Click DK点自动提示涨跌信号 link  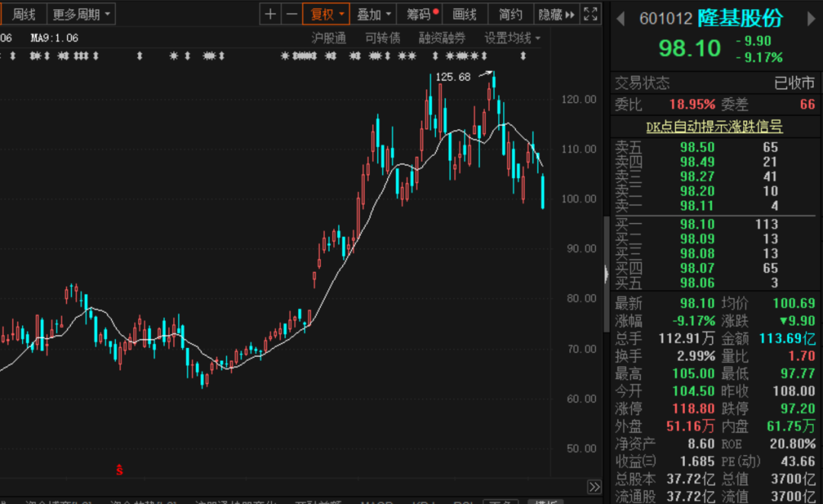pos(714,127)
